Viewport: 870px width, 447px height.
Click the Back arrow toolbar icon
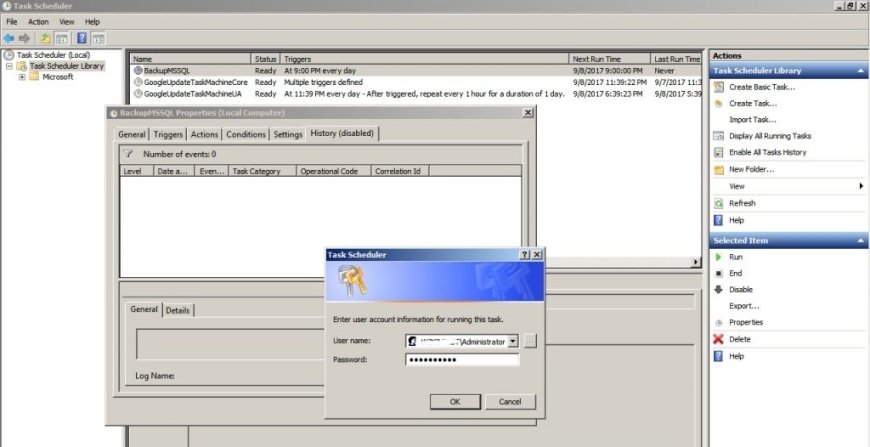[x=9, y=38]
